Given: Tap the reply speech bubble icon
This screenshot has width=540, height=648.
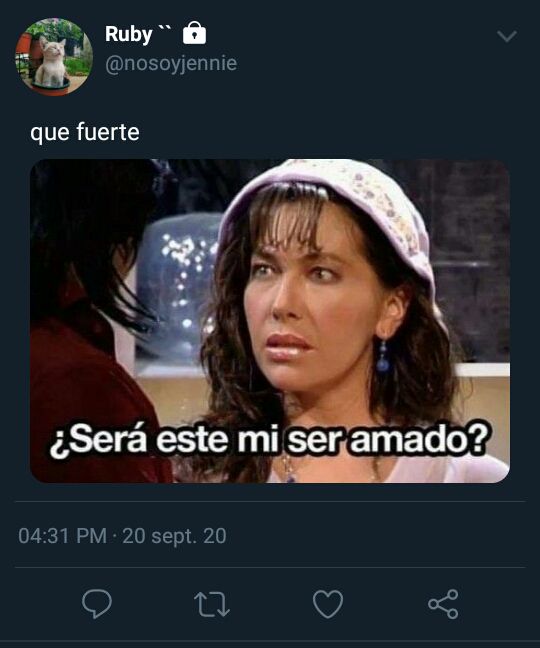Looking at the screenshot, I should (x=97, y=604).
